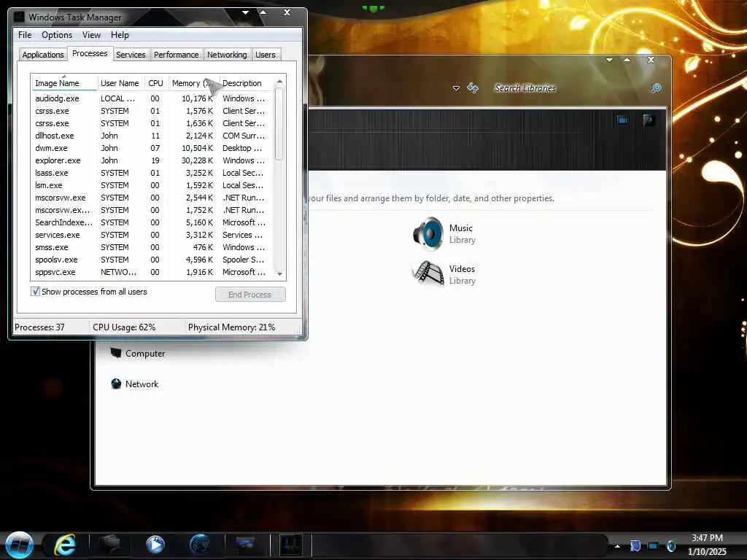Click the change view icon in Explorer toolbar
747x560 pixels.
click(x=622, y=120)
